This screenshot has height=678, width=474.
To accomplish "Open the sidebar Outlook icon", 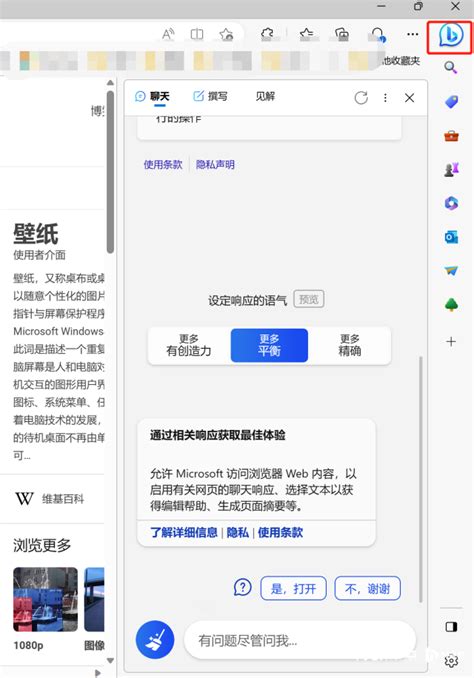I will [x=451, y=237].
